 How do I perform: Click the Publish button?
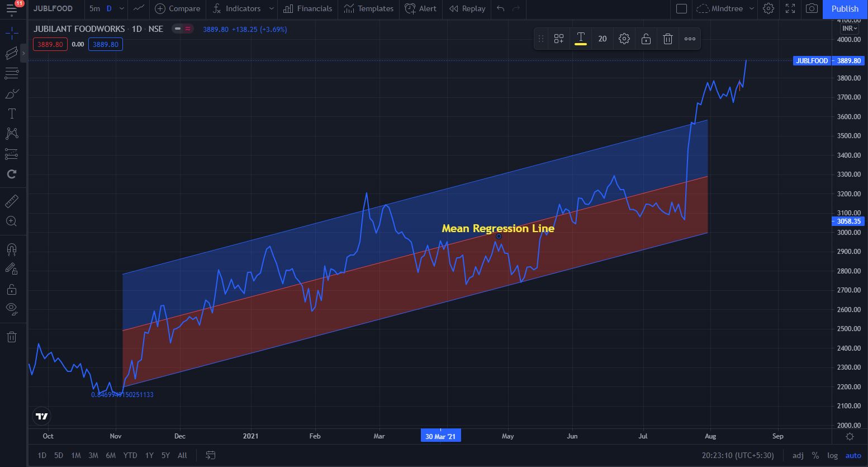[x=845, y=8]
